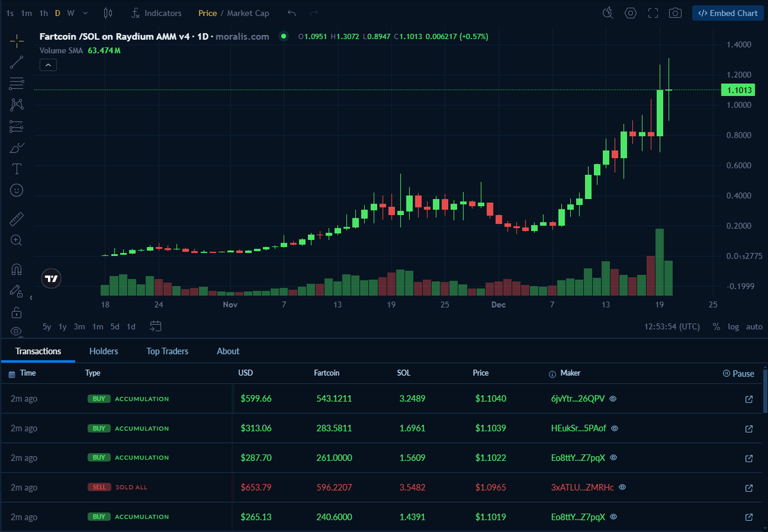Collapse the Volume SMA legend

(48, 65)
